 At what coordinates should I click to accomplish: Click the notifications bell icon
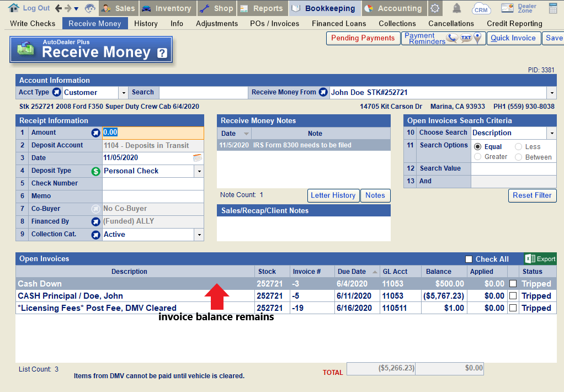click(457, 8)
